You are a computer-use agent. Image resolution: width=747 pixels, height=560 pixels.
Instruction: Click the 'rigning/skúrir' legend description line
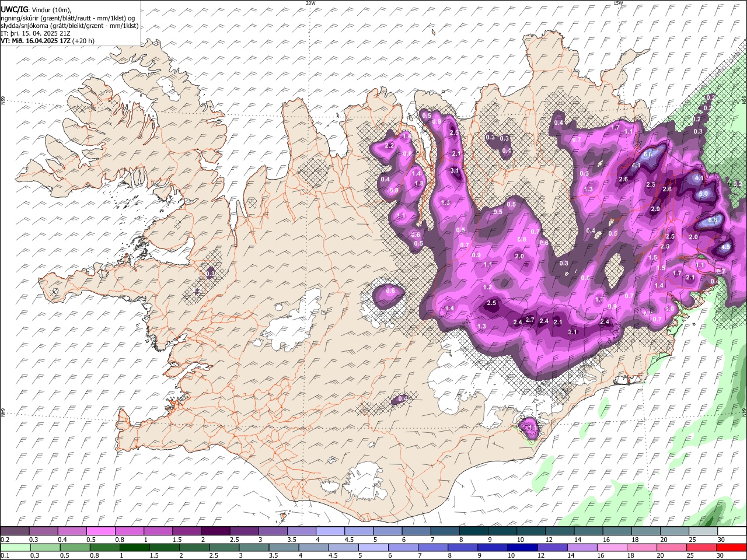[67, 17]
